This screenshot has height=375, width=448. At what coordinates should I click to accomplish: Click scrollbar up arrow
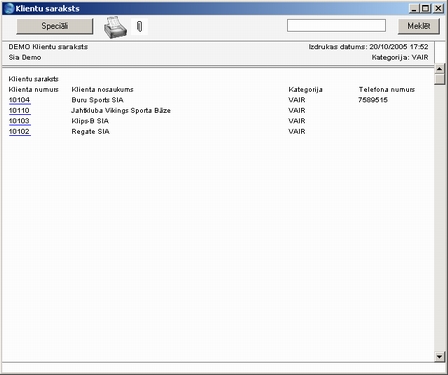pos(439,69)
